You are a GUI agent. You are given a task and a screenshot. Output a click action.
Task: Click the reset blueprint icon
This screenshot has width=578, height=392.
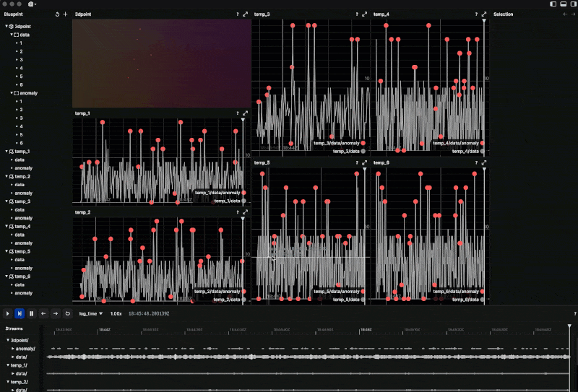[58, 14]
